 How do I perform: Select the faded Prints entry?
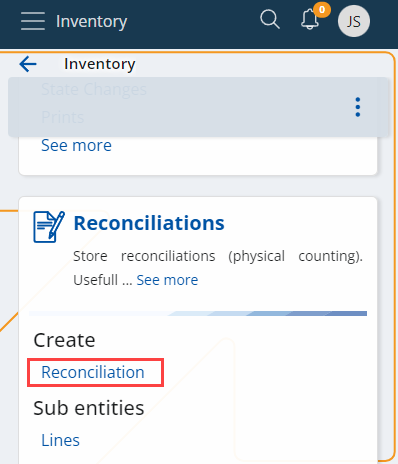point(62,117)
